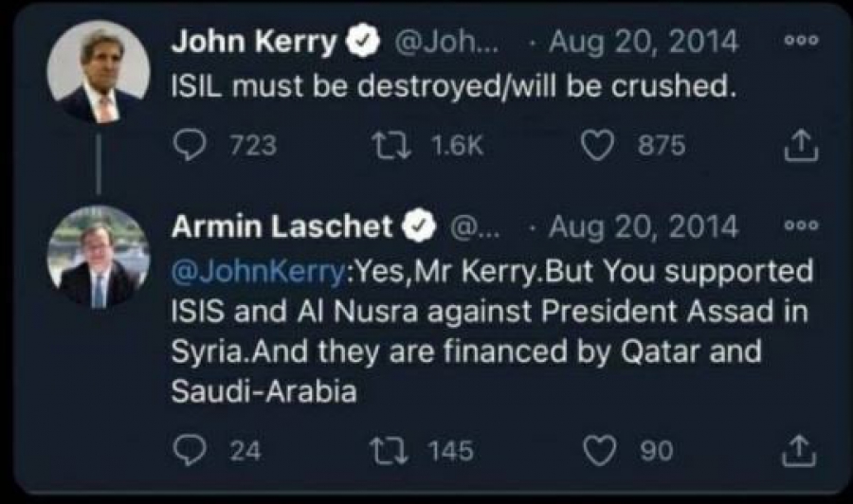Screen dimensions: 853x504
Task: Open Armin Laschet's display name
Action: [281, 226]
